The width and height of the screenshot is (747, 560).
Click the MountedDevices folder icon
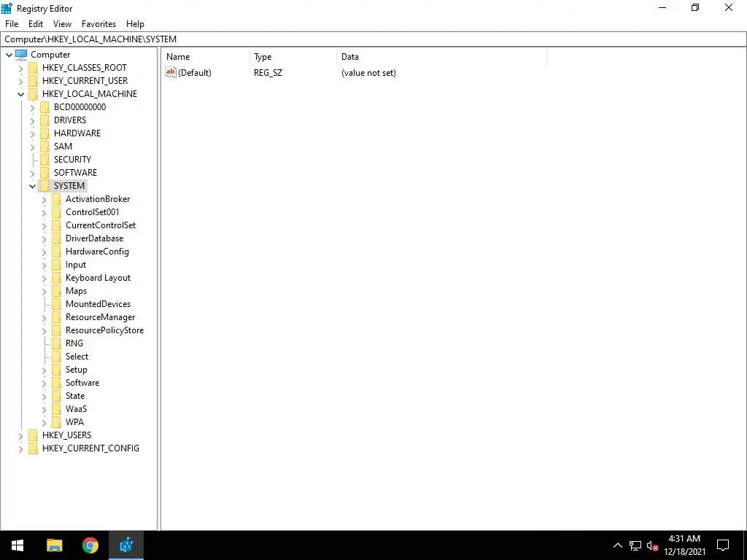coord(57,304)
